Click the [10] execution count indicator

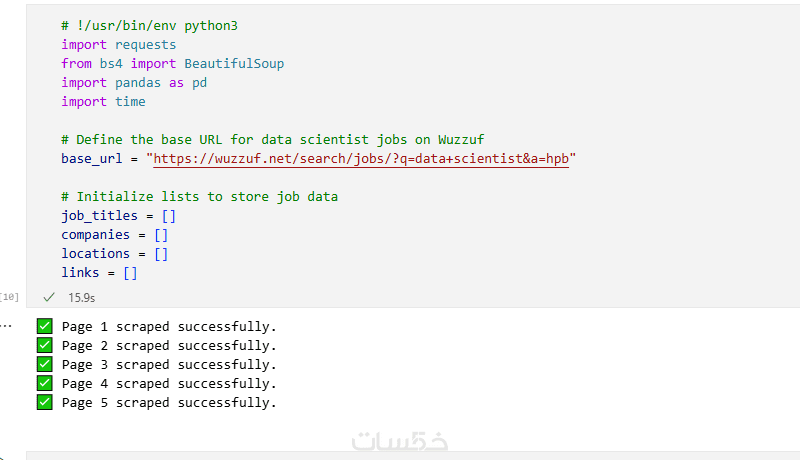(10, 297)
